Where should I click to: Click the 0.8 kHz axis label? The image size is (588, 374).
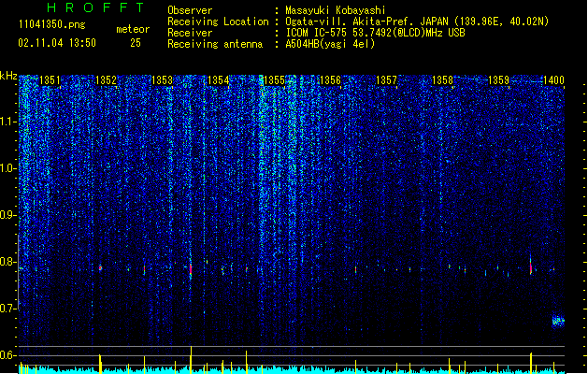(7, 262)
